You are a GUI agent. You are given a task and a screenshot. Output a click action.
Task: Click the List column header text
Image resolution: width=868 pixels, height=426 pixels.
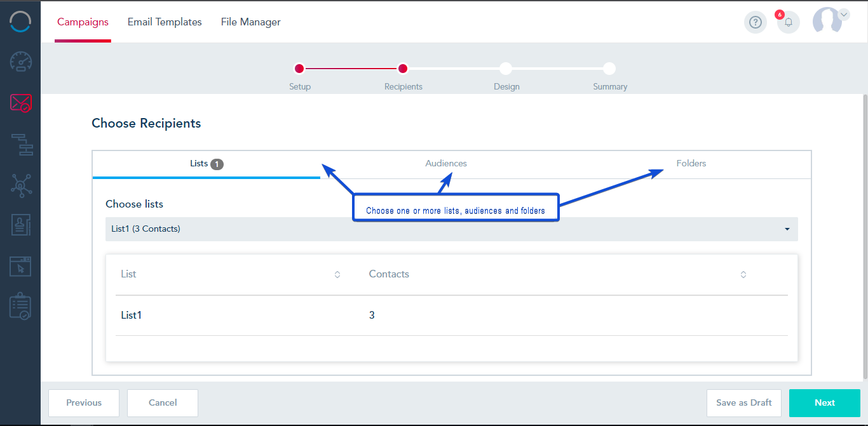128,274
